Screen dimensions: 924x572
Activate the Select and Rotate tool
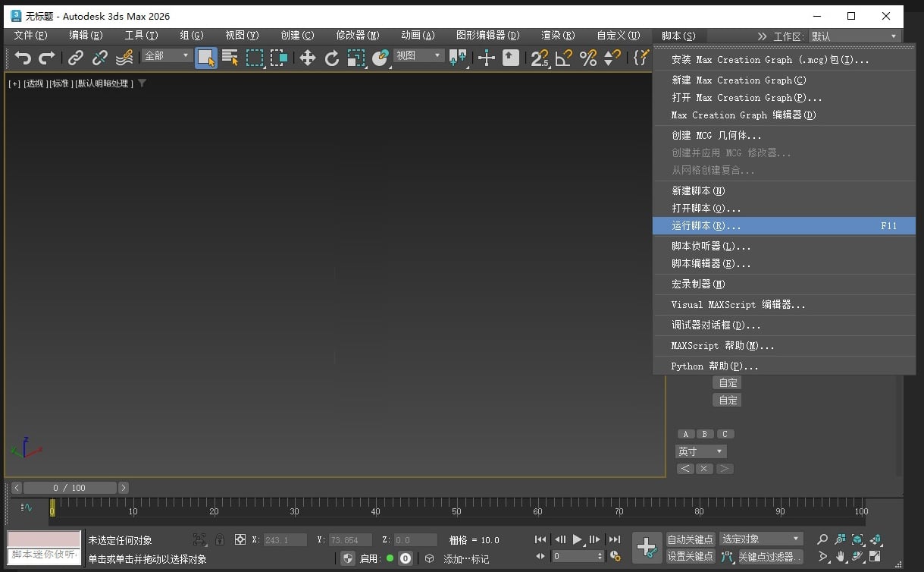point(332,58)
